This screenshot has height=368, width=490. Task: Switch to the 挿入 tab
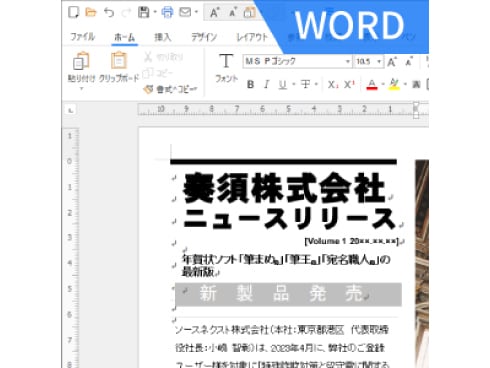(163, 37)
